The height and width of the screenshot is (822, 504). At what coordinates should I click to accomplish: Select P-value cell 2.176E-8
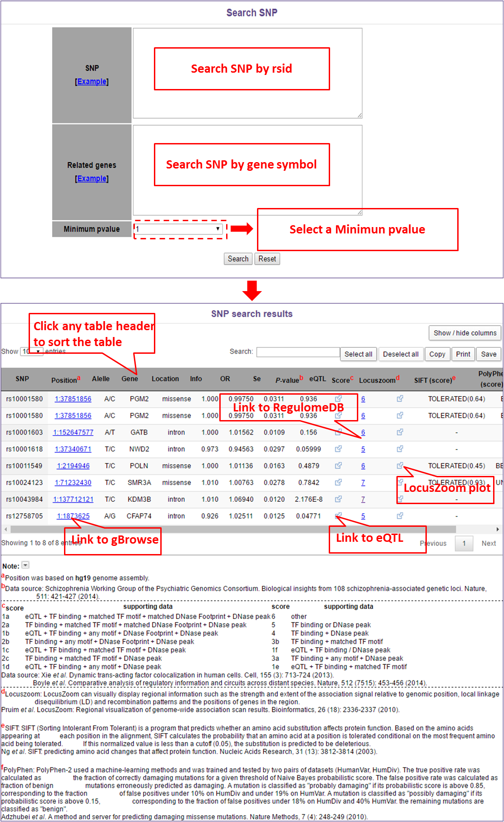click(x=309, y=500)
